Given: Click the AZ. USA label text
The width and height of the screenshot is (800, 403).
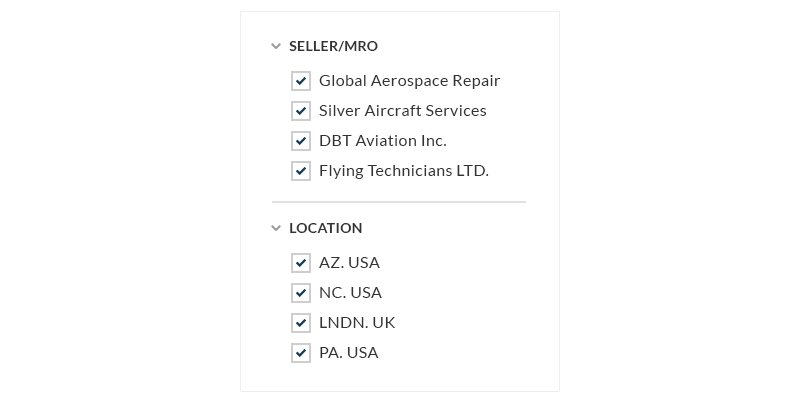Looking at the screenshot, I should pos(349,263).
